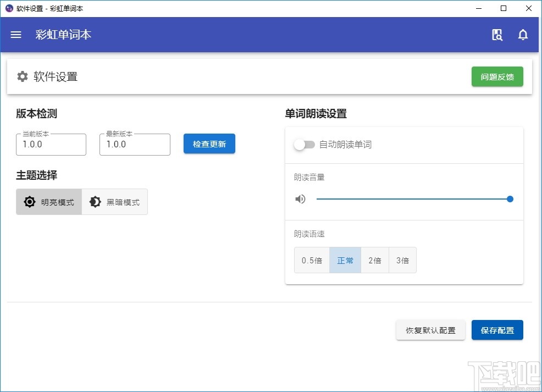Open the hamburger navigation menu
This screenshot has height=392, width=542.
point(15,35)
